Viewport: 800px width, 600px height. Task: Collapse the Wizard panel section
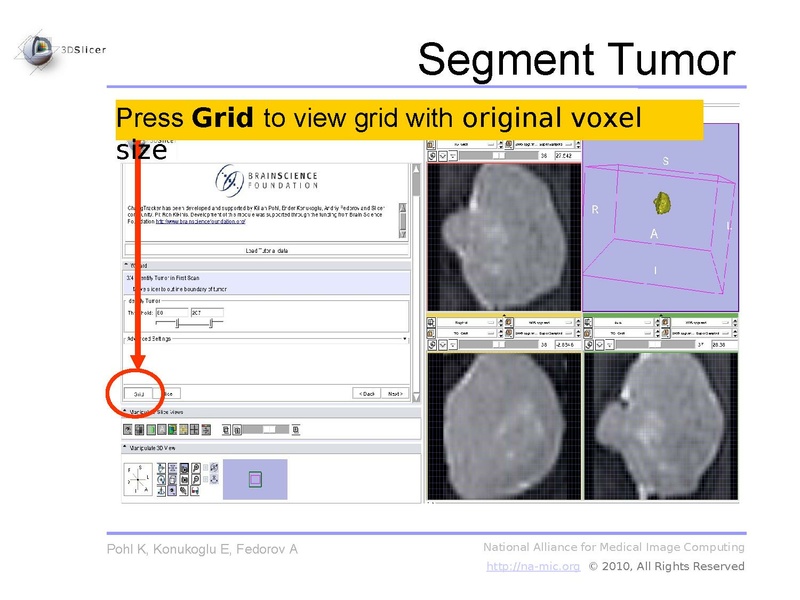click(126, 266)
